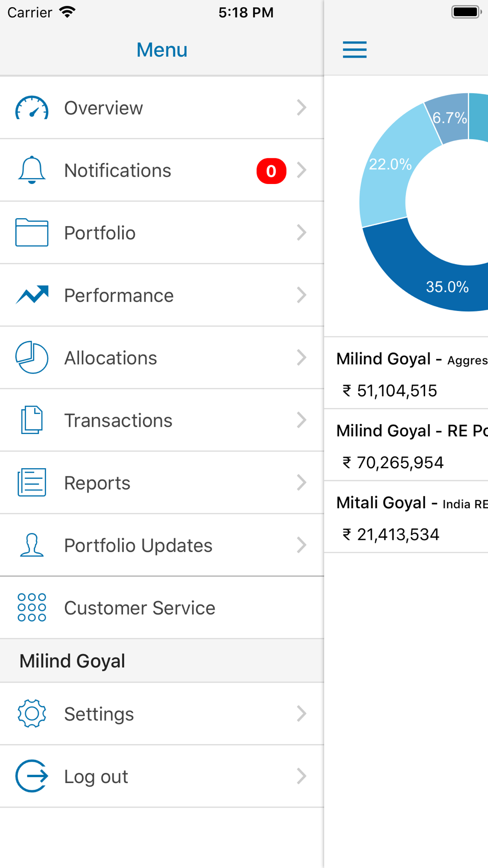This screenshot has width=488, height=868.
Task: Tap the Overview speedometer icon
Action: [x=32, y=108]
